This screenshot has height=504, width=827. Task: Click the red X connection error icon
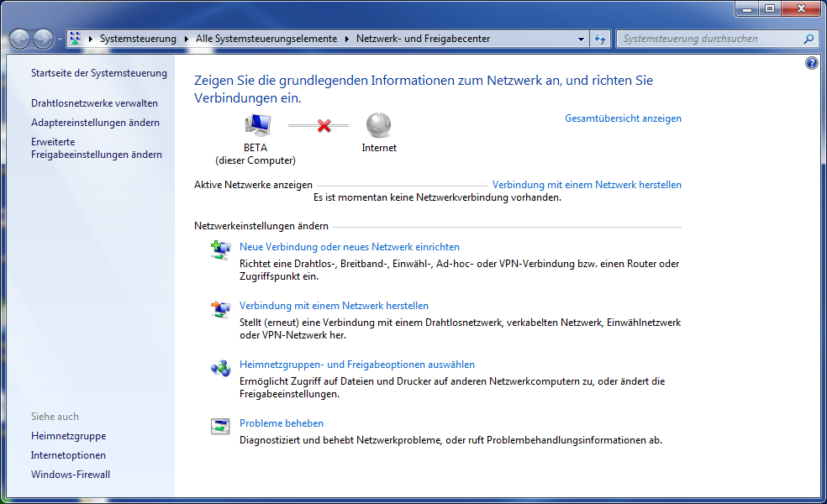[x=324, y=126]
